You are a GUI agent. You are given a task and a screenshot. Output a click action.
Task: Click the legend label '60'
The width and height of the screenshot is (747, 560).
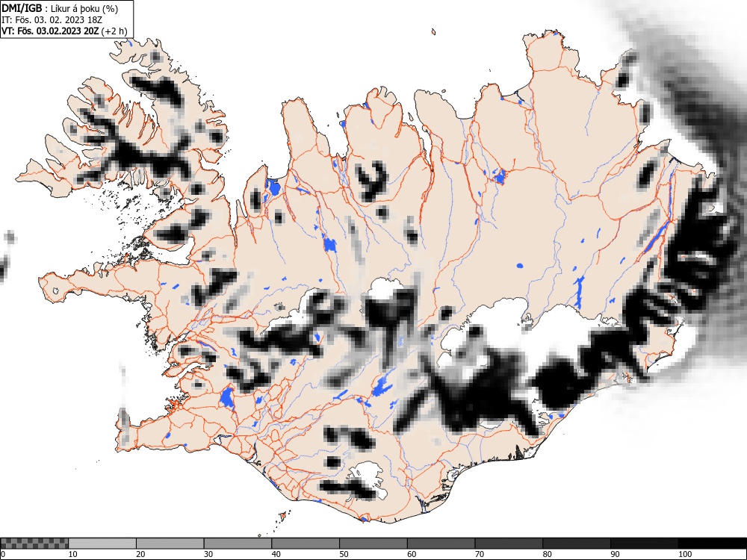tap(411, 554)
